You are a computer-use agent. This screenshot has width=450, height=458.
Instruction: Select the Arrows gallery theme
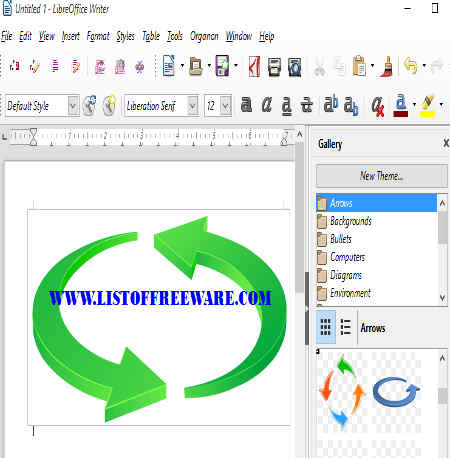point(376,203)
